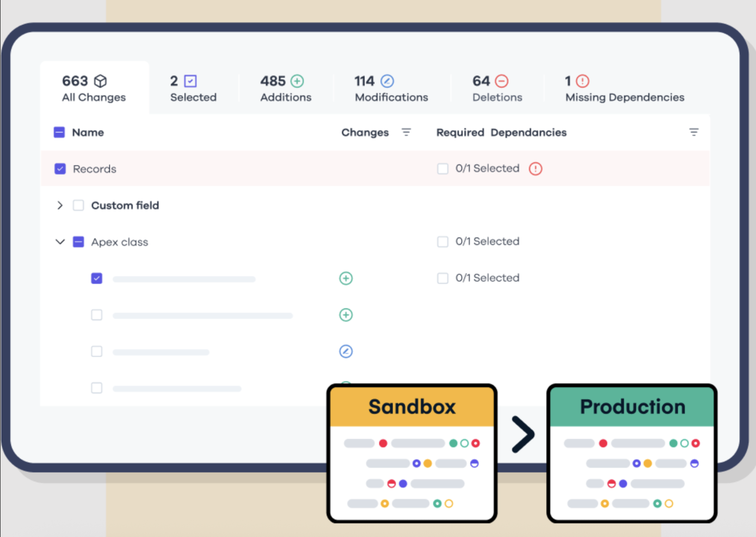Uncheck the Records checkbox
The height and width of the screenshot is (537, 756).
60,169
